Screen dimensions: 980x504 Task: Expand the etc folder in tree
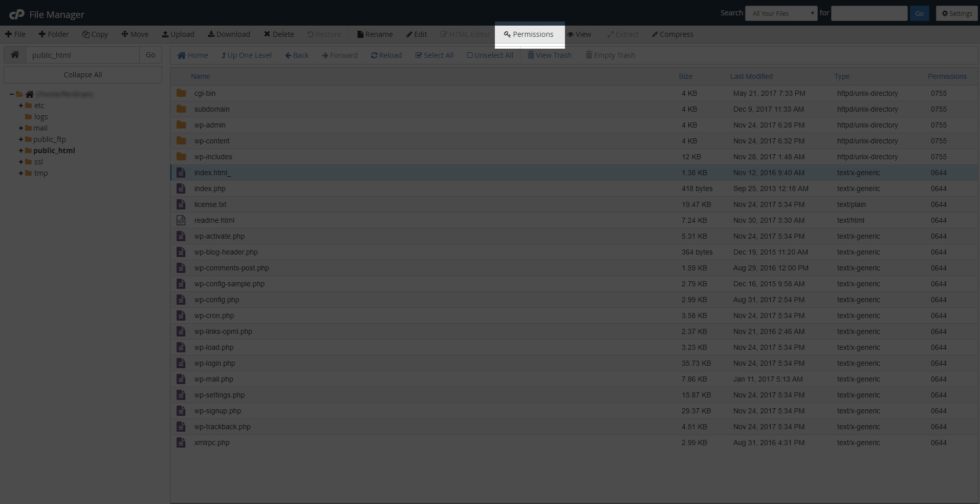[21, 106]
